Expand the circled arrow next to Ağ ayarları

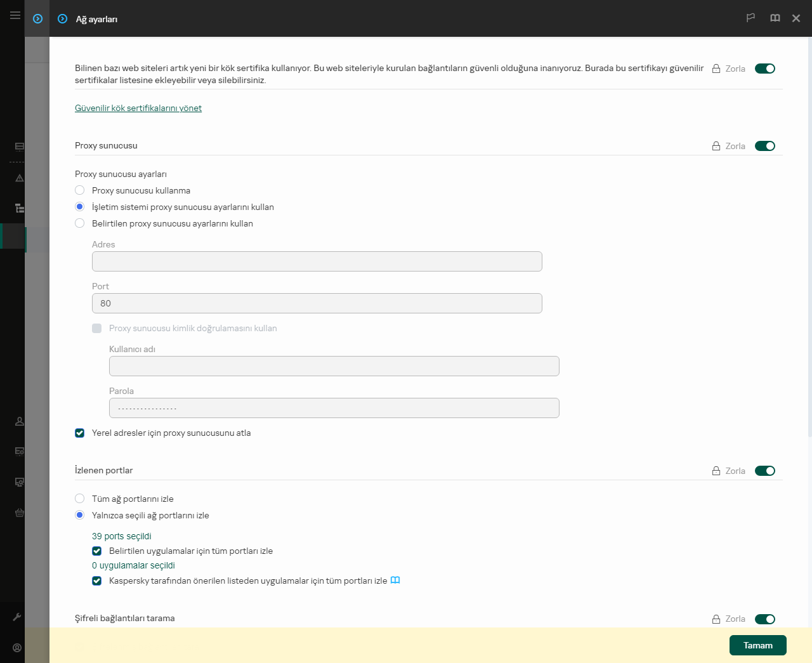[x=62, y=19]
